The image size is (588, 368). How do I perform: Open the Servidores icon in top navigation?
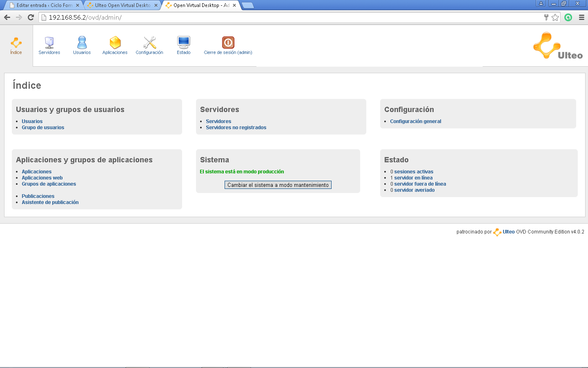tap(49, 43)
